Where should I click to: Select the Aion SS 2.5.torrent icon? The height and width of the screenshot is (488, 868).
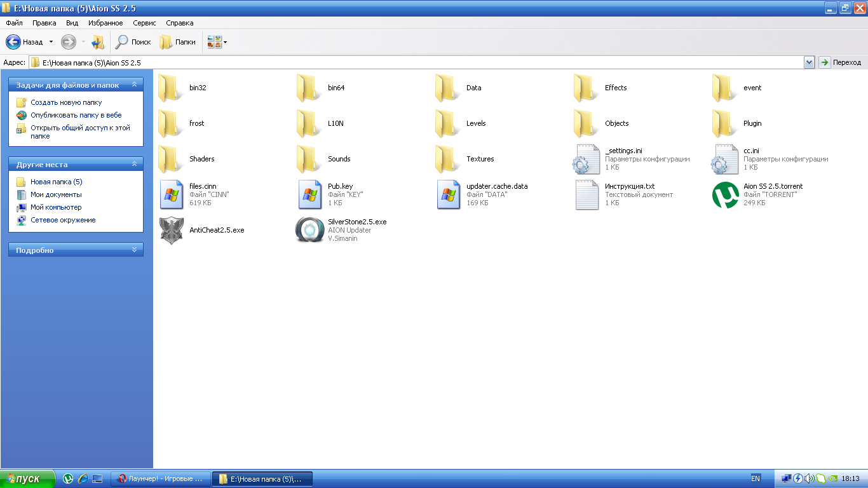(x=725, y=194)
